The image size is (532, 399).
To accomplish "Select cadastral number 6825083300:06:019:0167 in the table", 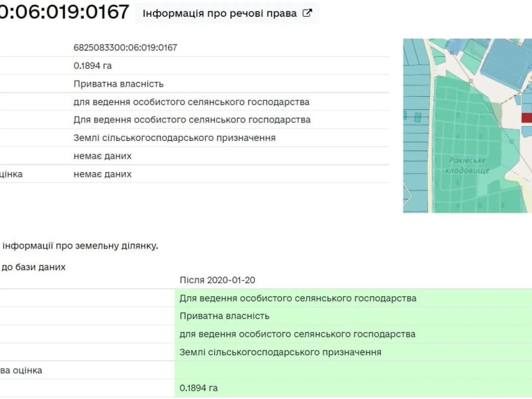I will (125, 48).
